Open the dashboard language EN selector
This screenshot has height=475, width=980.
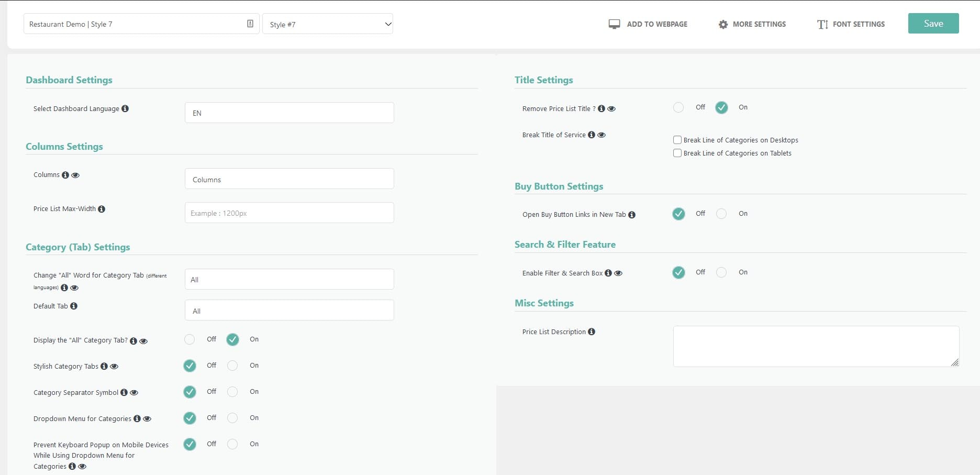pos(289,113)
